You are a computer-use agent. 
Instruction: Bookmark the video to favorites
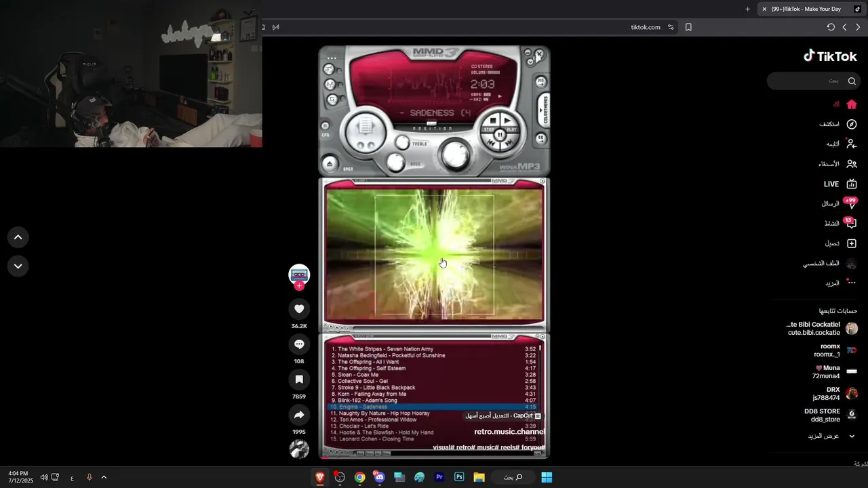pyautogui.click(x=299, y=380)
